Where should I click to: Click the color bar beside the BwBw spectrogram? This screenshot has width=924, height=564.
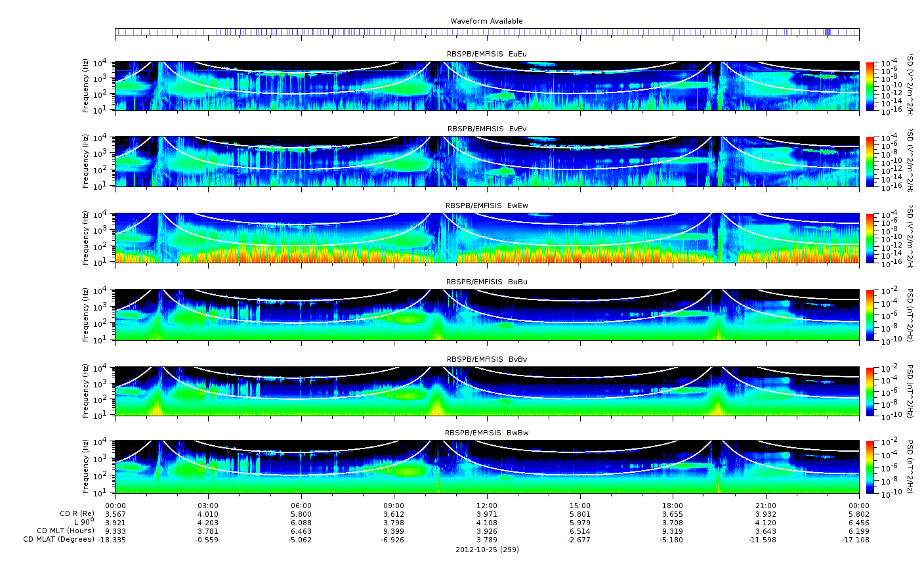click(870, 467)
